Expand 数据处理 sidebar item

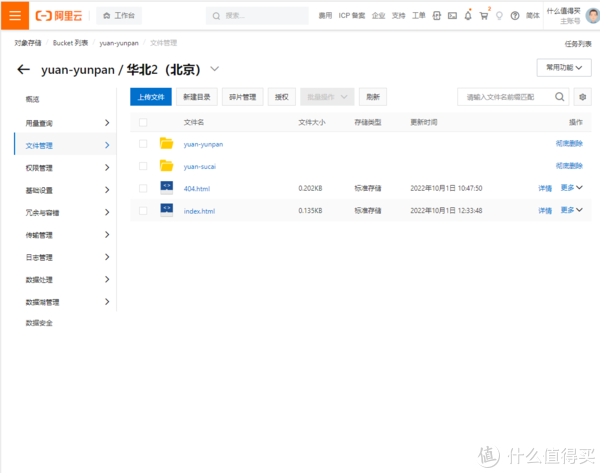coord(65,279)
